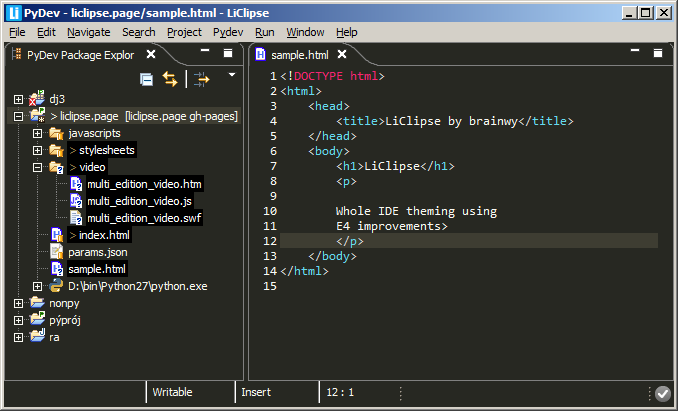Select multi_edition_video.htm in the tree
This screenshot has height=411, width=678.
pos(144,184)
